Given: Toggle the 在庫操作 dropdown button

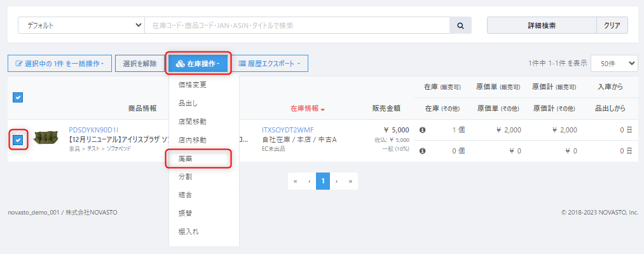Looking at the screenshot, I should click(x=198, y=64).
